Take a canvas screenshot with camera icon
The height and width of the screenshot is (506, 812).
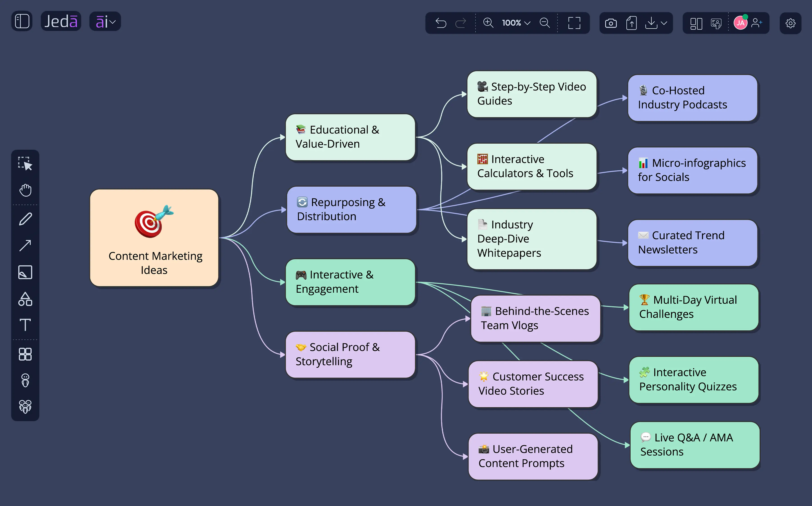point(611,23)
